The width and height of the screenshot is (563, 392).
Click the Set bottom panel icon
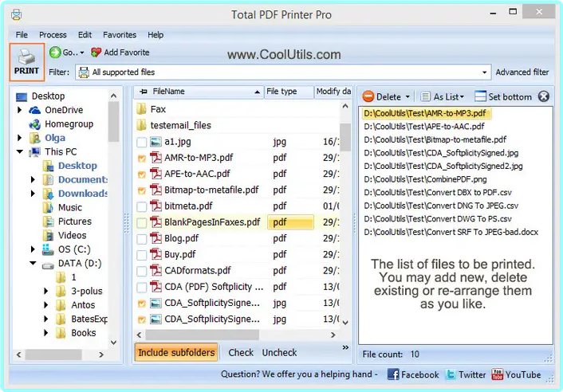click(480, 96)
